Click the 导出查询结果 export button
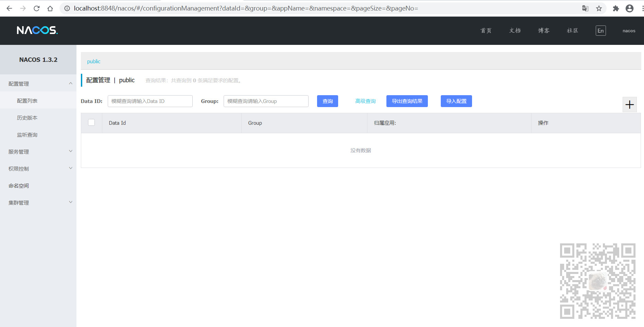 pos(407,101)
